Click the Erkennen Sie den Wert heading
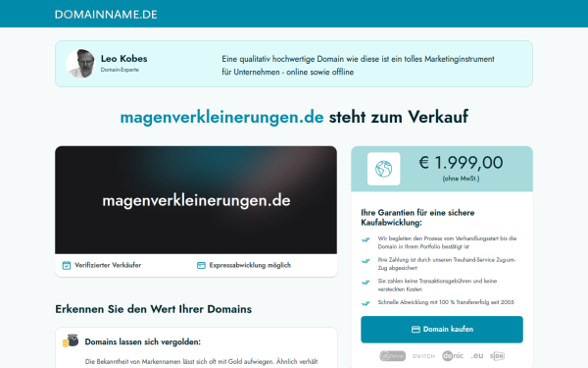This screenshot has height=368, width=588. tap(154, 309)
